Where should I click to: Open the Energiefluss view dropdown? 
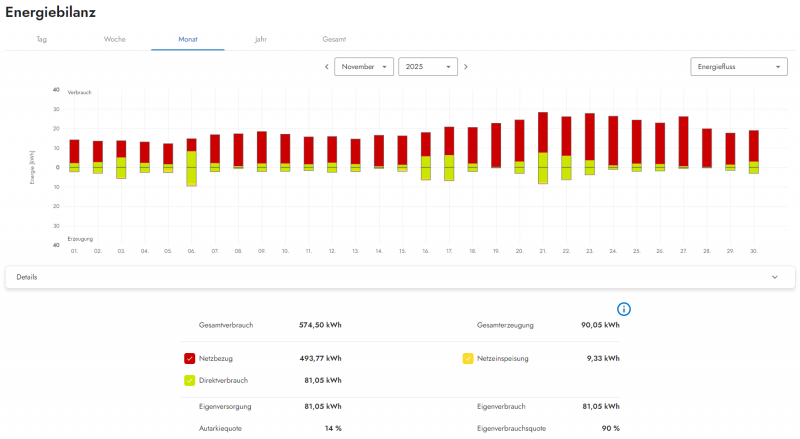click(738, 67)
